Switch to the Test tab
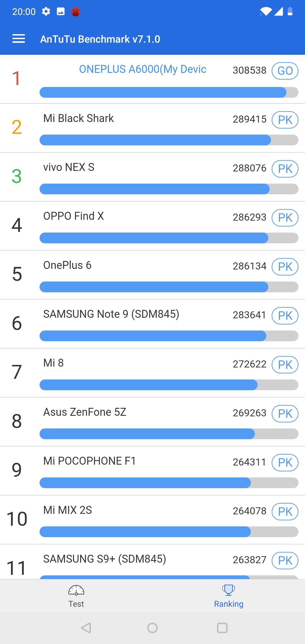Screen dimensions: 305x644 pyautogui.click(x=76, y=596)
